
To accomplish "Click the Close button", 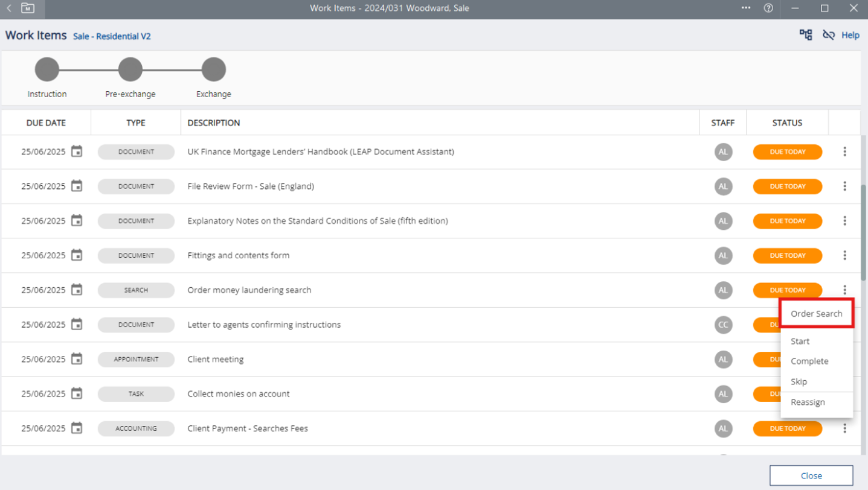I will pos(811,476).
